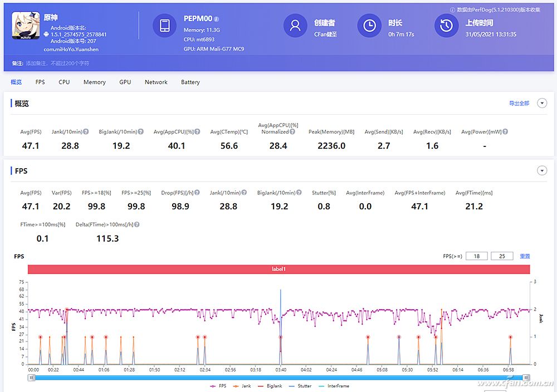The height and width of the screenshot is (392, 557).
Task: Click the 重置 reset link
Action: 525,256
